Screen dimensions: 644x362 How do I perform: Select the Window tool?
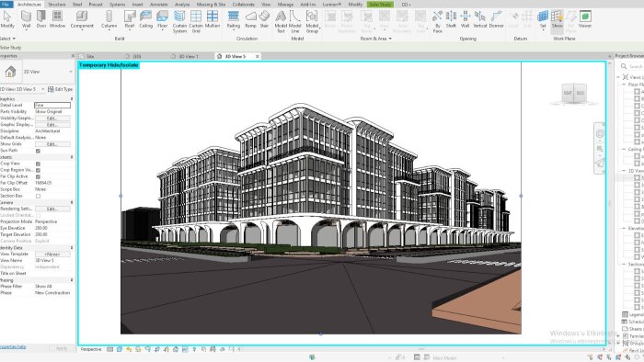(57, 19)
